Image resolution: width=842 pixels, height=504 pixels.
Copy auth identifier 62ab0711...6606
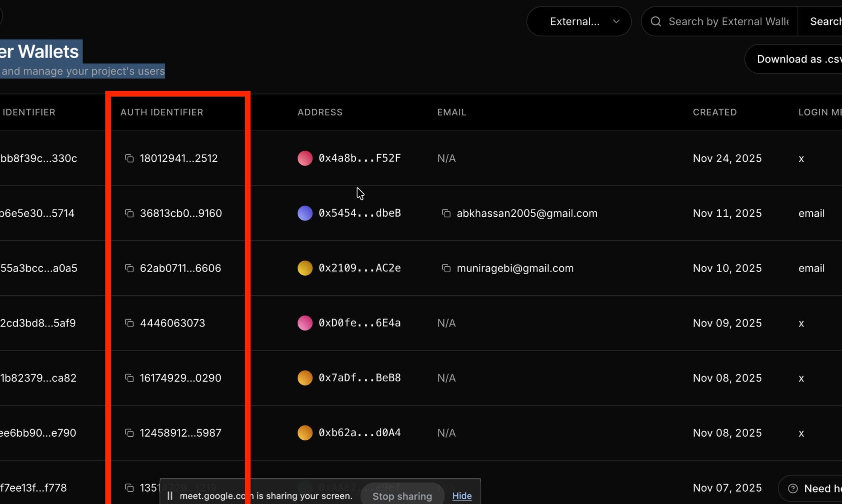pos(129,268)
